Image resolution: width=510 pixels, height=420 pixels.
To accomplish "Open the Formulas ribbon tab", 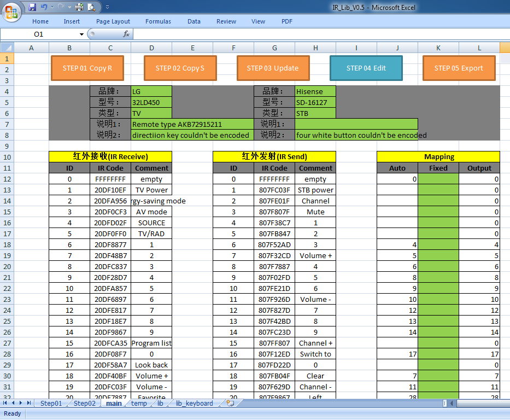I will coord(158,21).
